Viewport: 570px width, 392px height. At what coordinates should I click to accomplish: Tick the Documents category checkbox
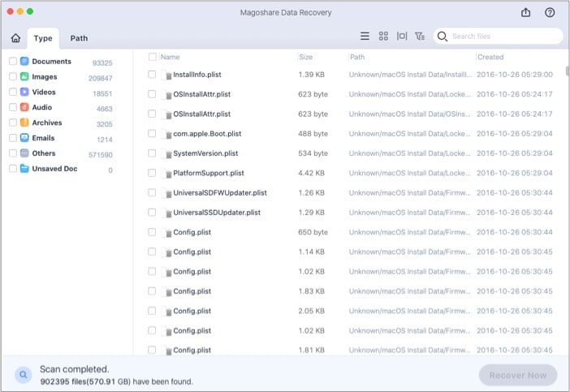tap(13, 61)
